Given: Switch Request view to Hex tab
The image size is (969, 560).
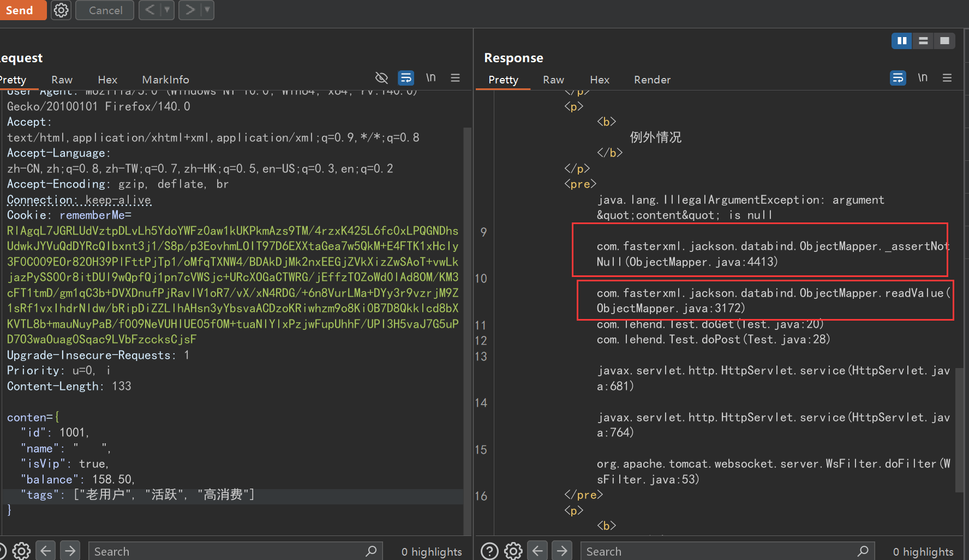Looking at the screenshot, I should pyautogui.click(x=107, y=80).
